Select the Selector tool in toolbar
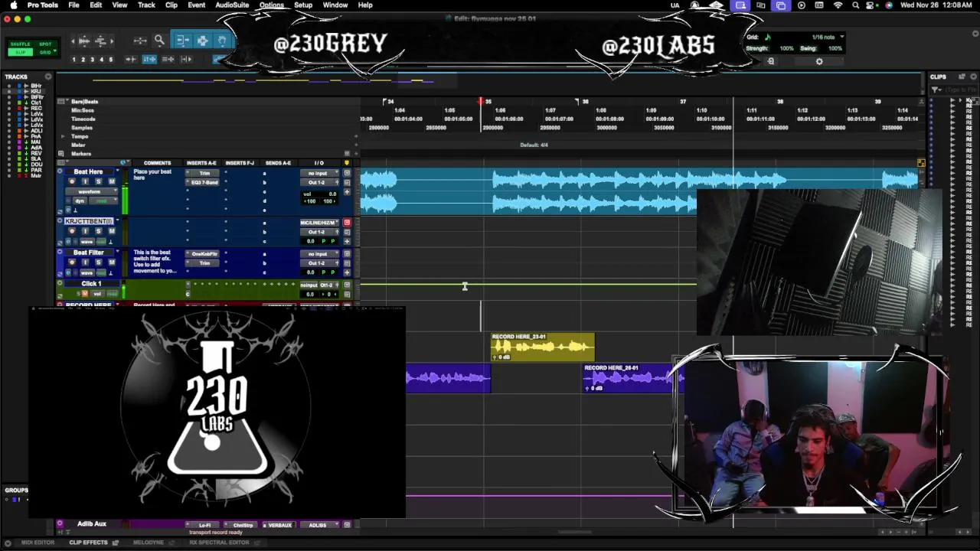Screen dimensions: 980x551 pyautogui.click(x=203, y=40)
